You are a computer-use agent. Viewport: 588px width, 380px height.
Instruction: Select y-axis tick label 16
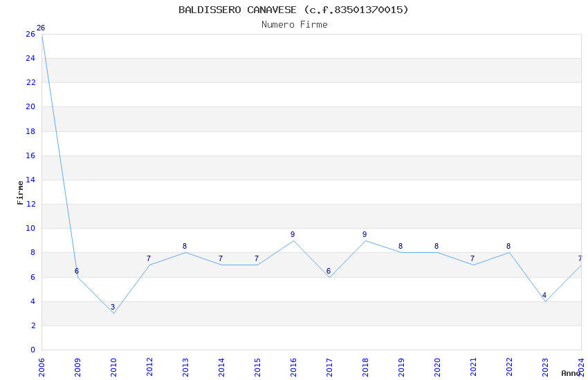click(x=30, y=155)
